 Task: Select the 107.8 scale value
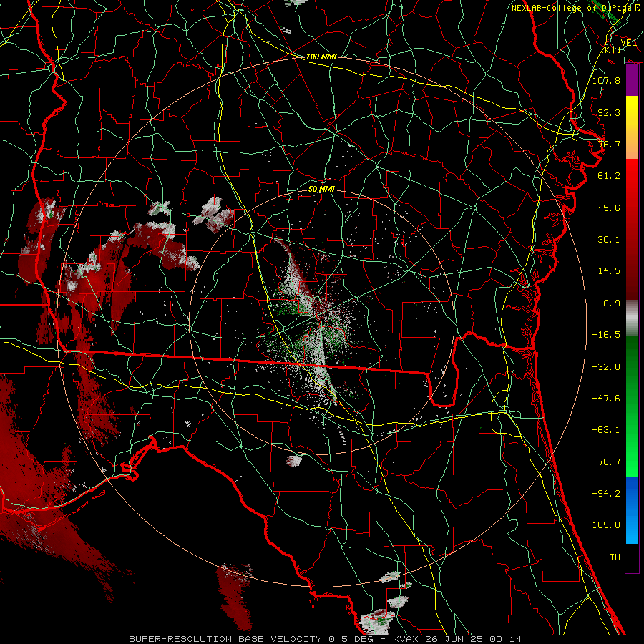[606, 80]
